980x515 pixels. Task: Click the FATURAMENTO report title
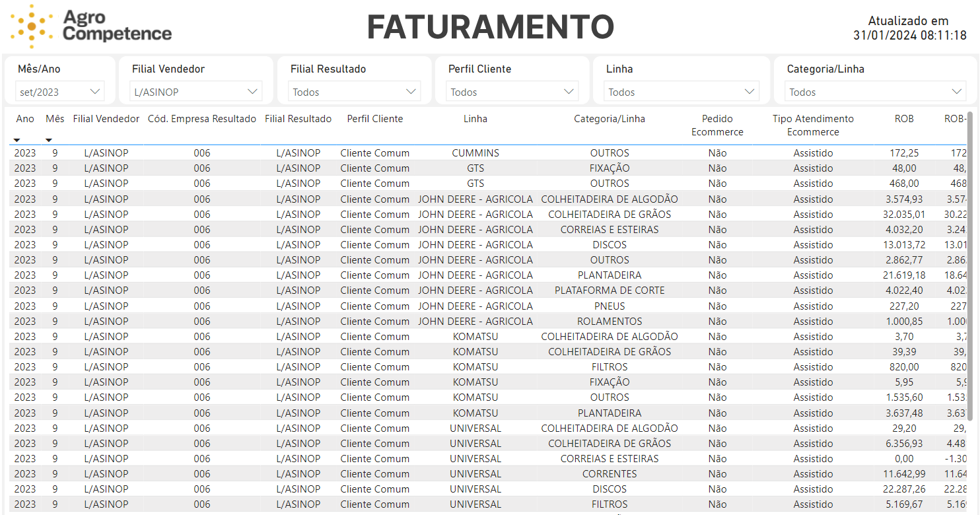pos(490,27)
